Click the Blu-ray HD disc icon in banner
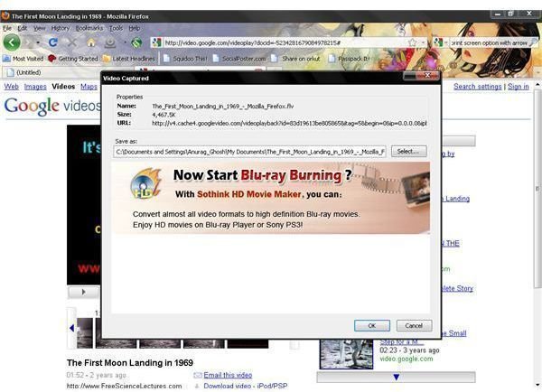542x392 pixels. click(x=145, y=184)
